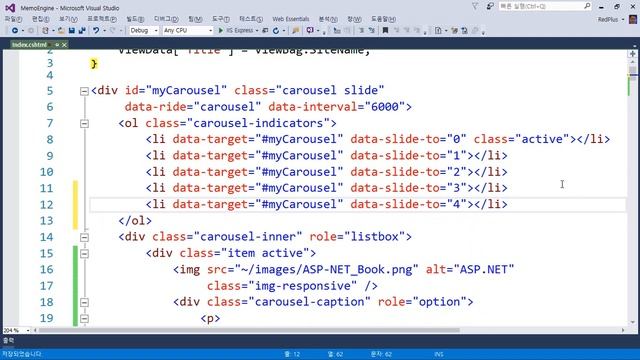Click role="listbox" text on line 14
Viewport: 640px width, 360px height.
(357, 237)
